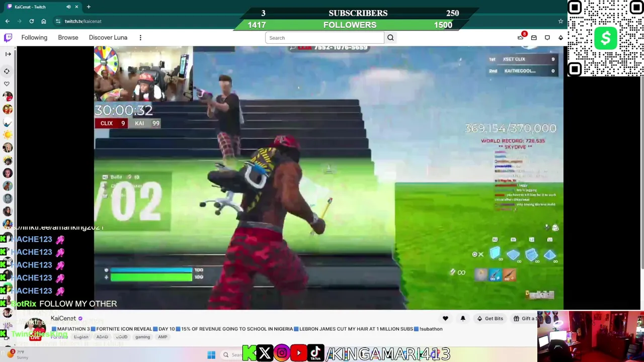Viewport: 644px width, 362px height.
Task: Open site information icon in address bar
Action: (x=58, y=21)
